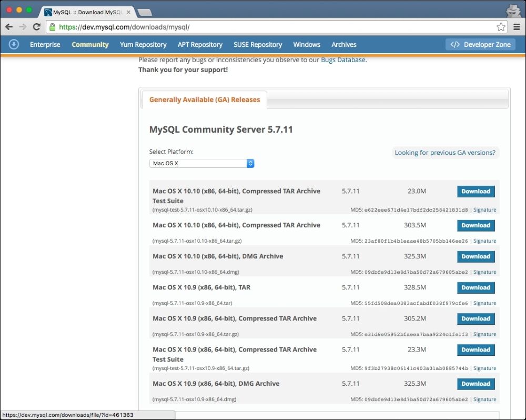Image resolution: width=526 pixels, height=420 pixels.
Task: Click the browser back arrow
Action: (9, 27)
